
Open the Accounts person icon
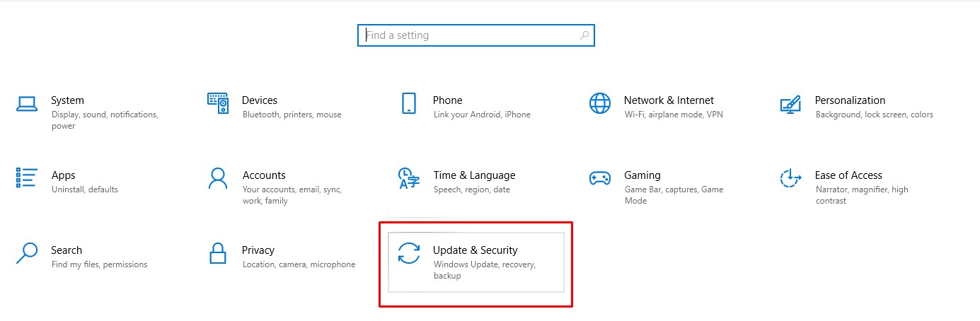[x=218, y=178]
